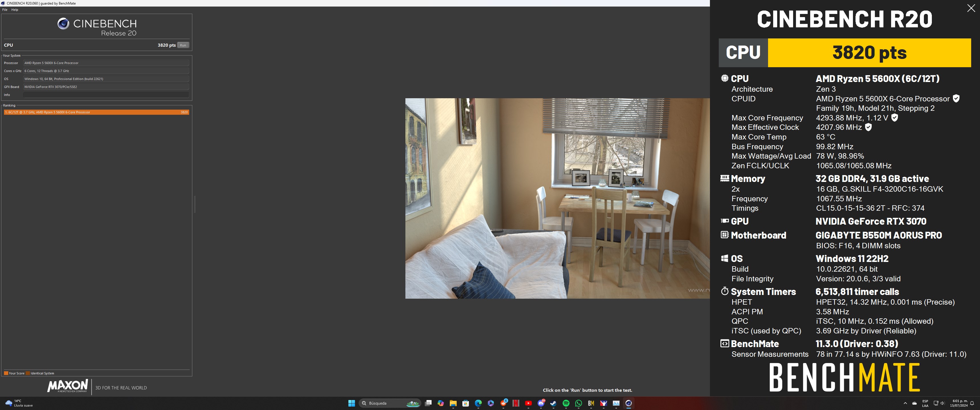The height and width of the screenshot is (410, 980).
Task: Click the Info input field under Your System
Action: (x=106, y=95)
